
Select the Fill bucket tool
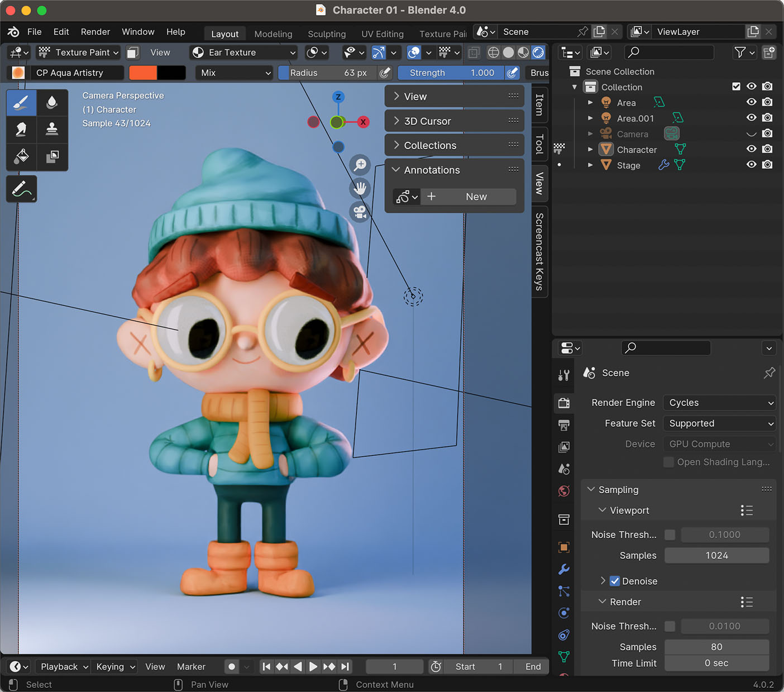click(x=21, y=156)
